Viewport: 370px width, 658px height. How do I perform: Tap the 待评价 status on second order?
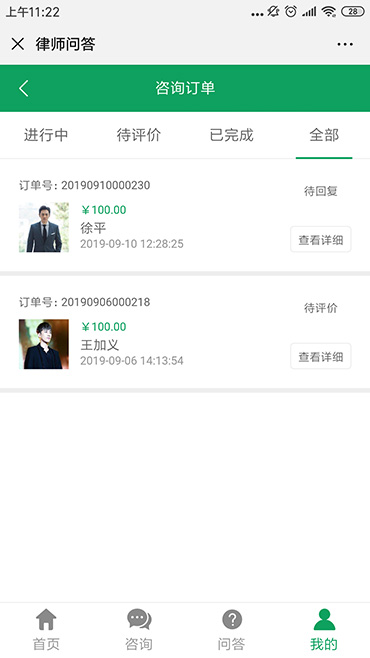point(320,308)
